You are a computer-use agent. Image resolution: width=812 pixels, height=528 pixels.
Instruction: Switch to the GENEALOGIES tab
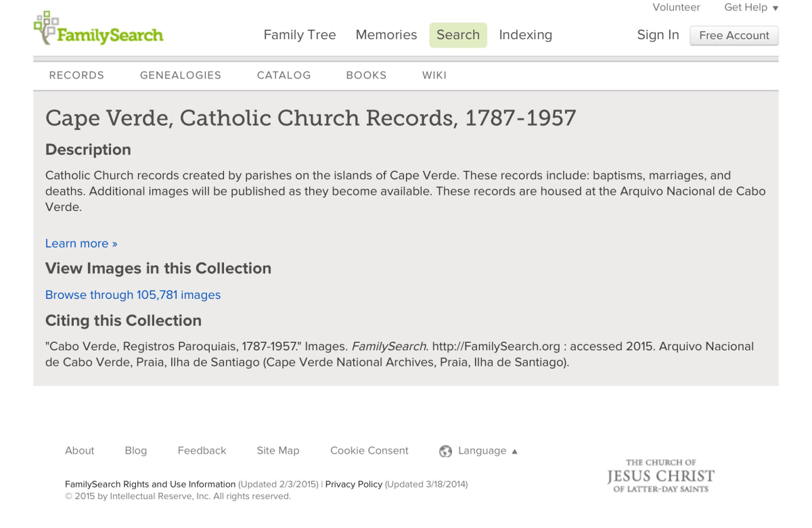[x=180, y=75]
